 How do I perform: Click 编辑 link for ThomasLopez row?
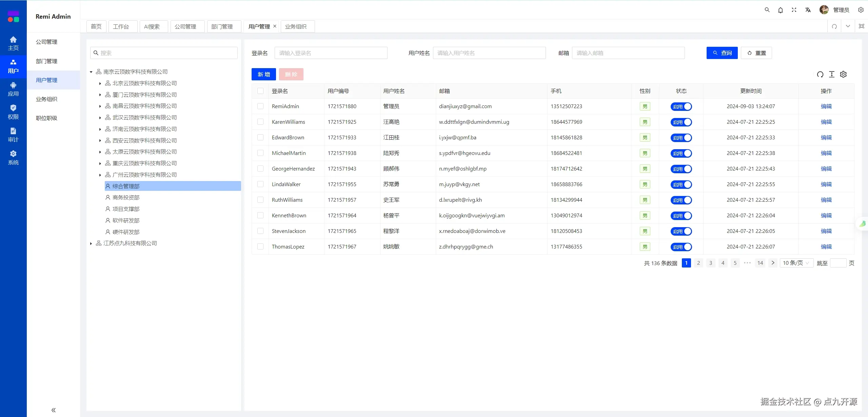coord(826,246)
